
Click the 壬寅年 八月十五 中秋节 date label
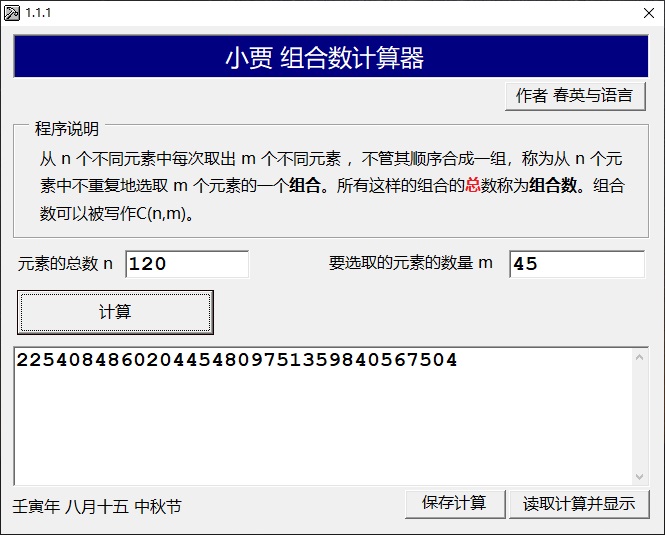pyautogui.click(x=97, y=506)
